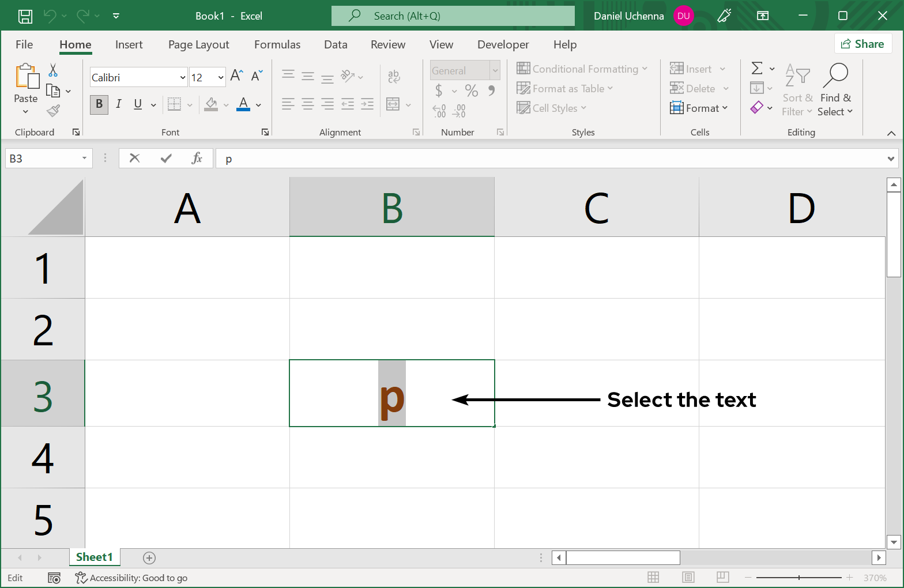This screenshot has width=904, height=588.
Task: Toggle Underline formatting
Action: tap(138, 104)
